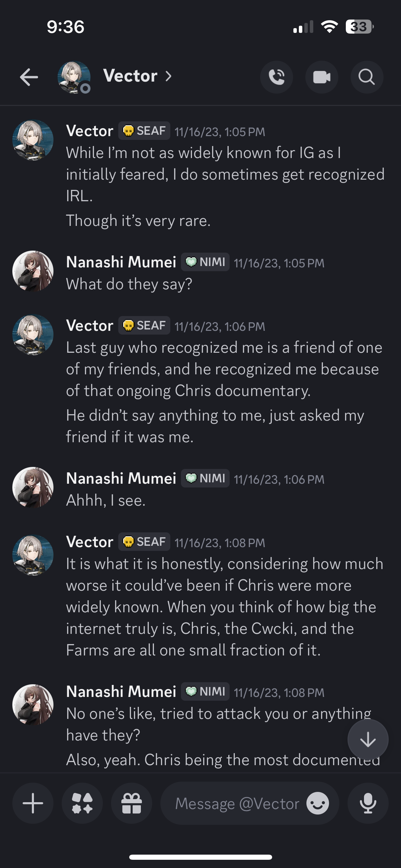Expand Vector profile via header chevron
The height and width of the screenshot is (868, 401).
point(168,76)
